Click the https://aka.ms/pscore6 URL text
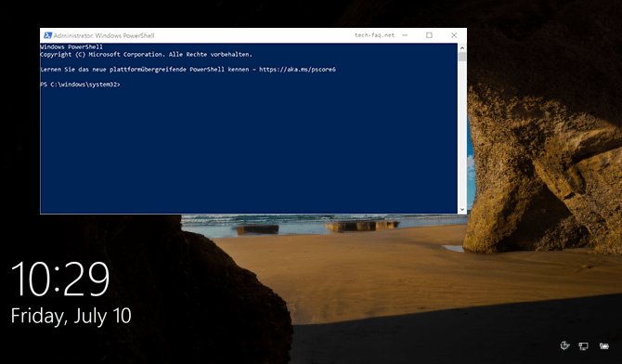 pos(297,70)
